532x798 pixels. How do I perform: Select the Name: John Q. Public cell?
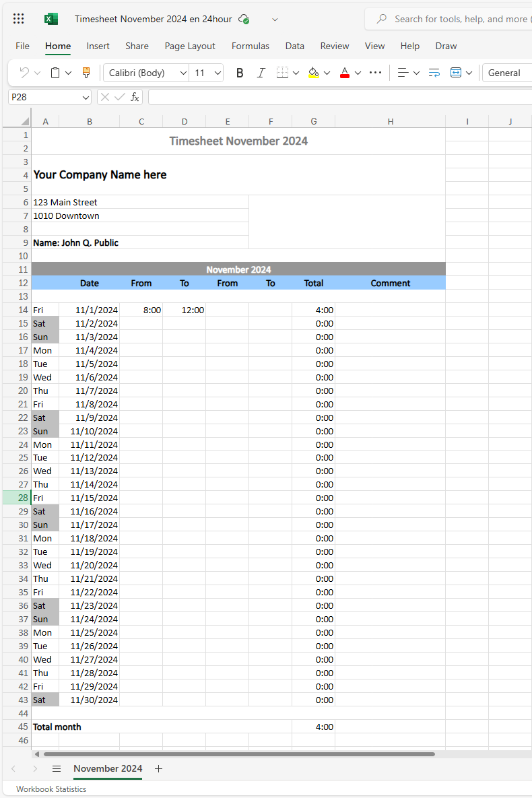[140, 242]
